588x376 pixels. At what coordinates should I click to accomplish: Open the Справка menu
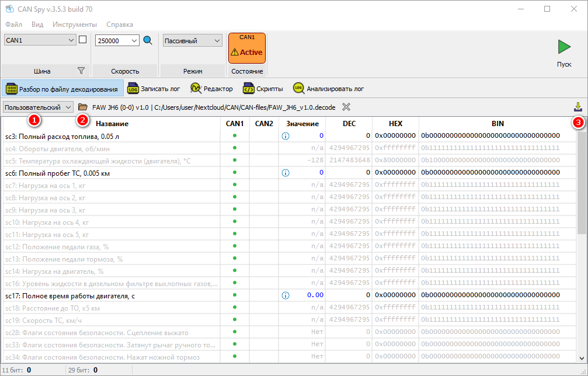[119, 25]
